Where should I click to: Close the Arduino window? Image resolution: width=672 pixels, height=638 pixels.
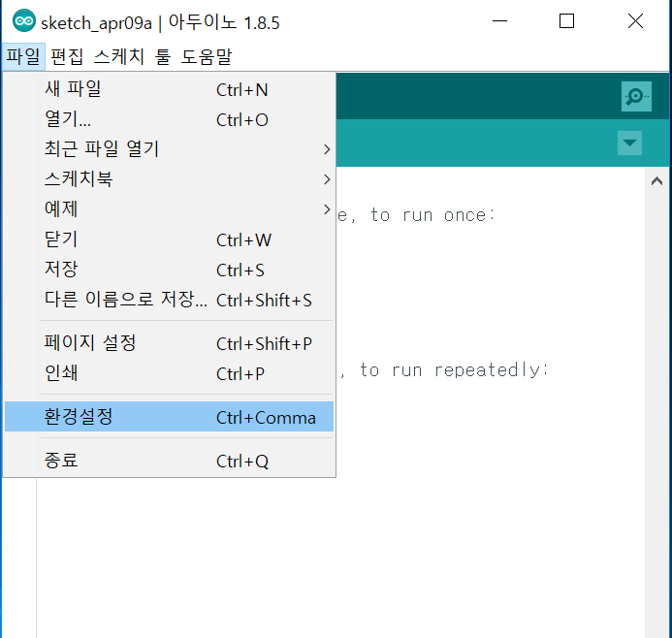[635, 20]
